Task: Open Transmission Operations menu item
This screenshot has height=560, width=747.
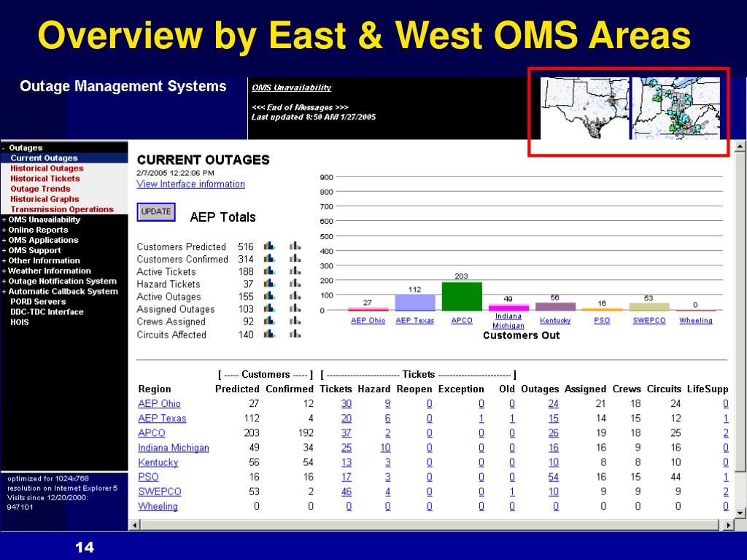Action: pos(62,209)
